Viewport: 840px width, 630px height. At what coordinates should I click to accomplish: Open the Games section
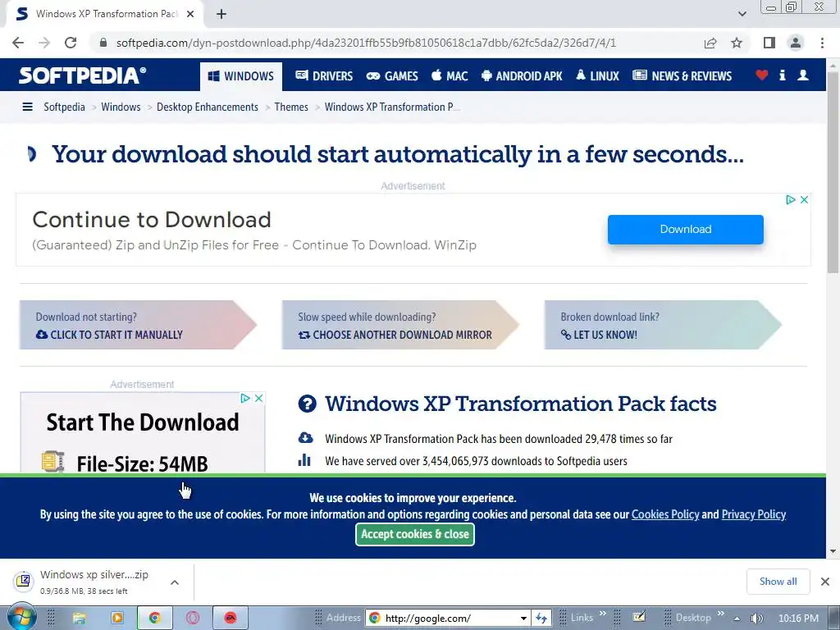pos(392,76)
